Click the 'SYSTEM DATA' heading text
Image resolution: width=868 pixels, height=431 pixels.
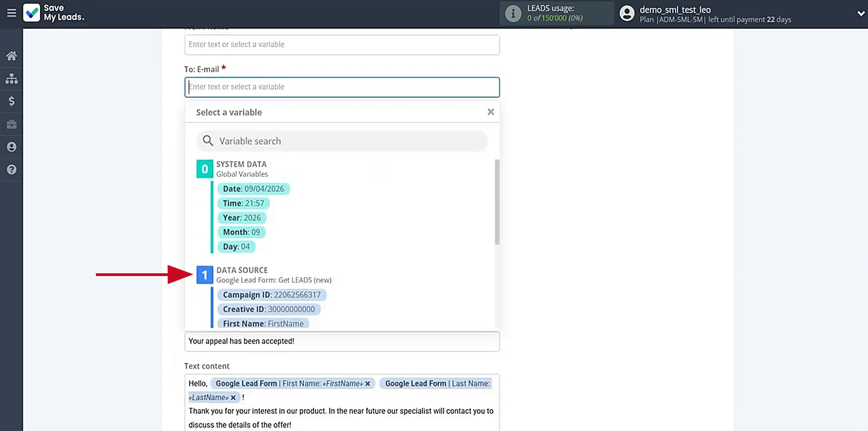241,164
